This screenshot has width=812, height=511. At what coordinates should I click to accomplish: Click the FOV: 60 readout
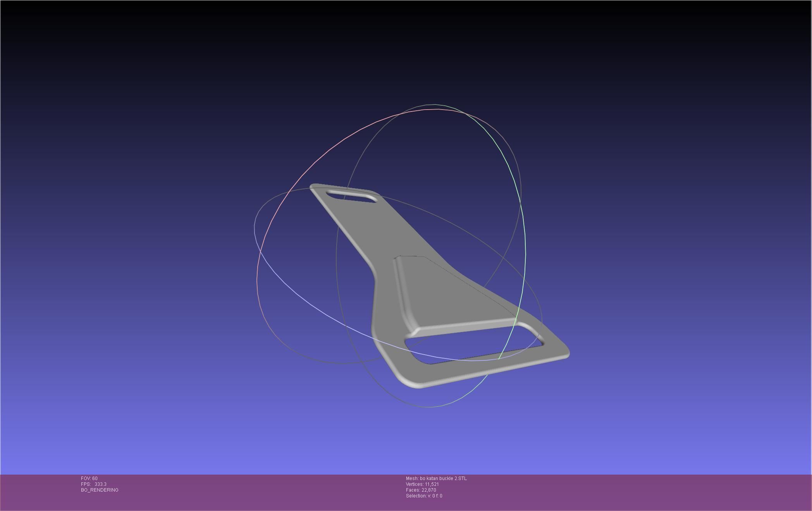[89, 478]
